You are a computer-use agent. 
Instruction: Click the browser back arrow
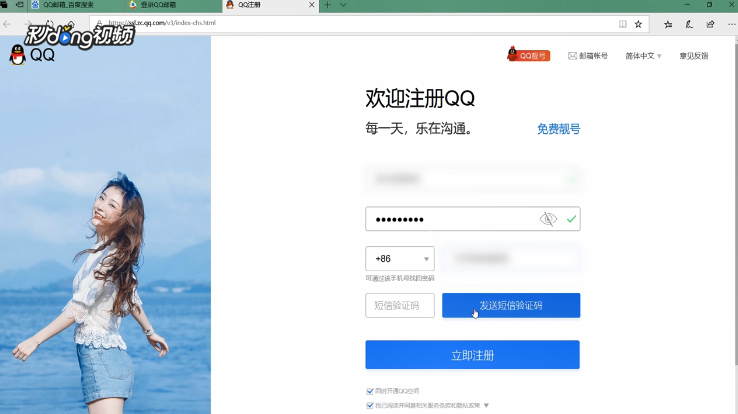point(7,24)
